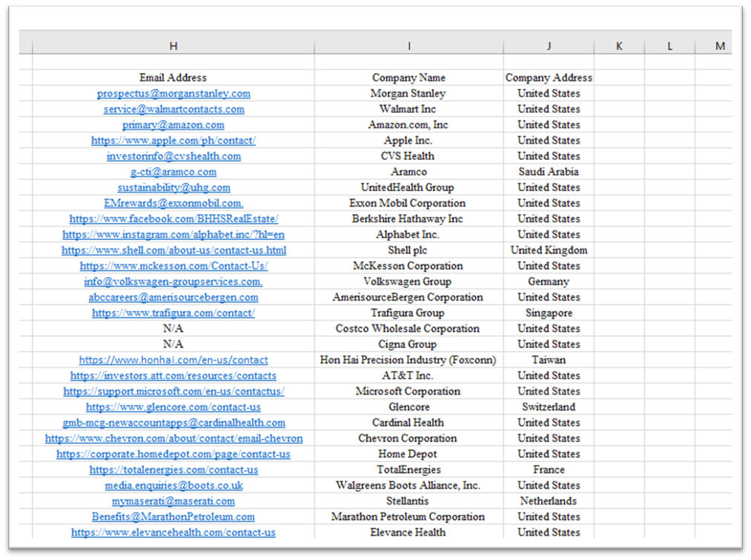Open EMrewards@exxonmobil.com link
751x560 pixels.
[173, 204]
